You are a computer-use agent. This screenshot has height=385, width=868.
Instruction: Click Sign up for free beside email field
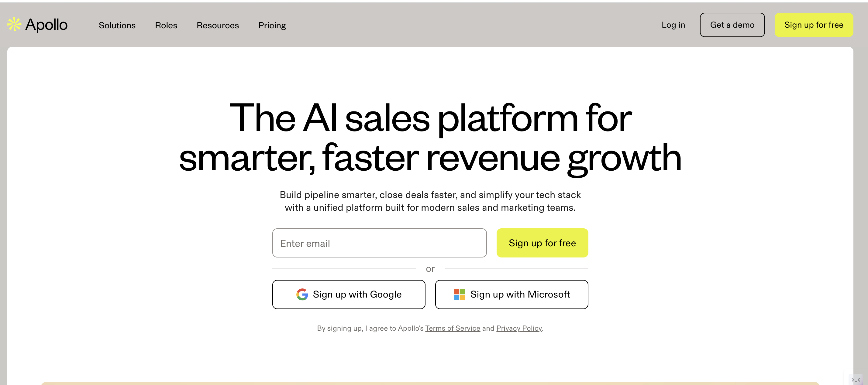[542, 243]
